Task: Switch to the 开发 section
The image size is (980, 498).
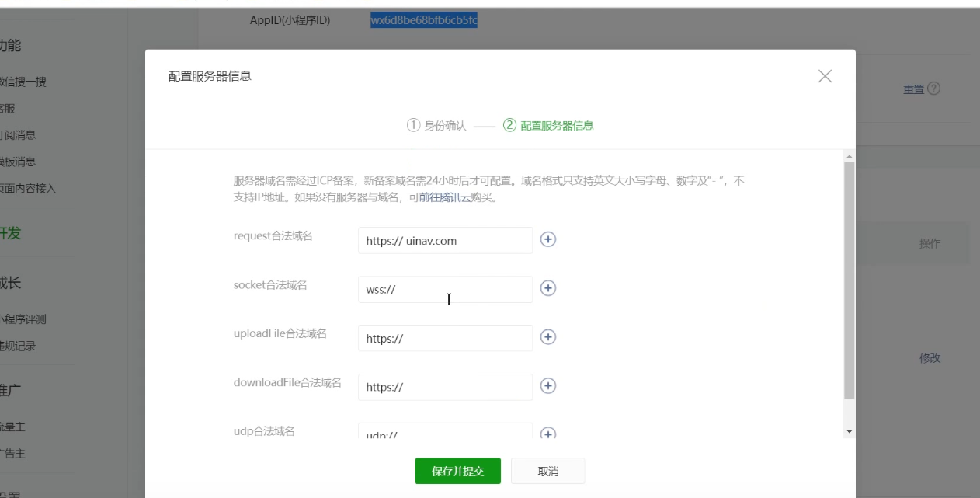Action: pos(9,232)
